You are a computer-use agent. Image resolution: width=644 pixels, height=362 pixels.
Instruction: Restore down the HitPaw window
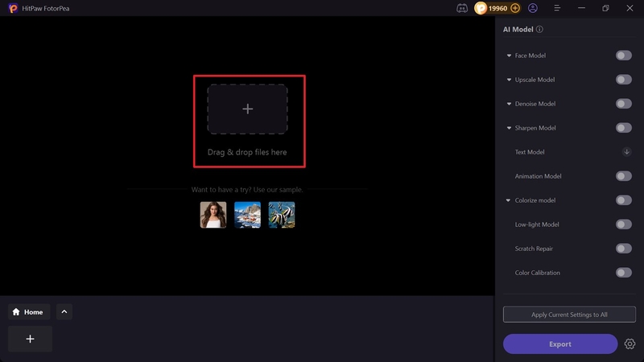605,8
